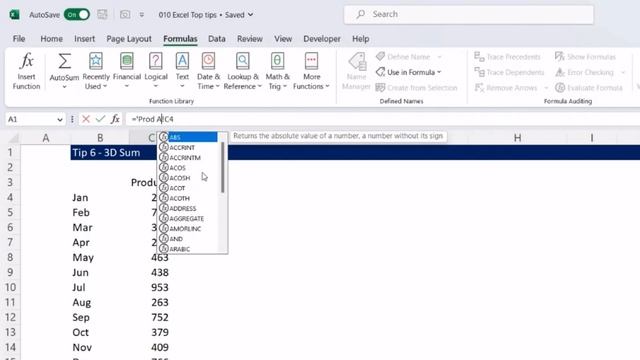Select AGGREGATE in the function list

(188, 219)
